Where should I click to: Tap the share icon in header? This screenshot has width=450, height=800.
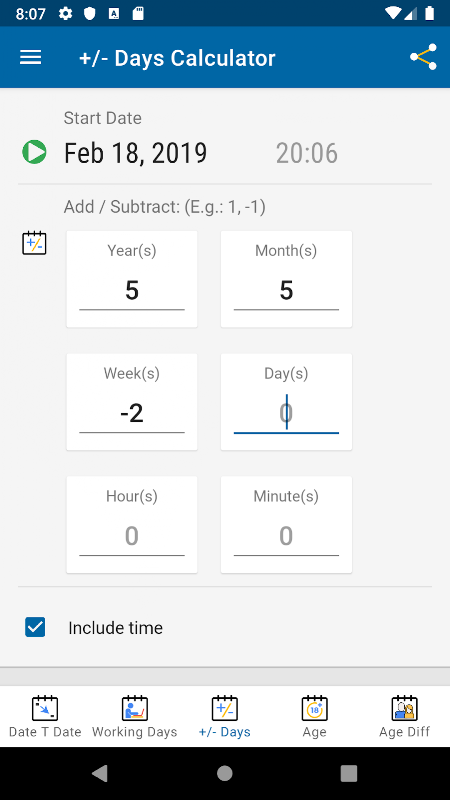point(423,57)
